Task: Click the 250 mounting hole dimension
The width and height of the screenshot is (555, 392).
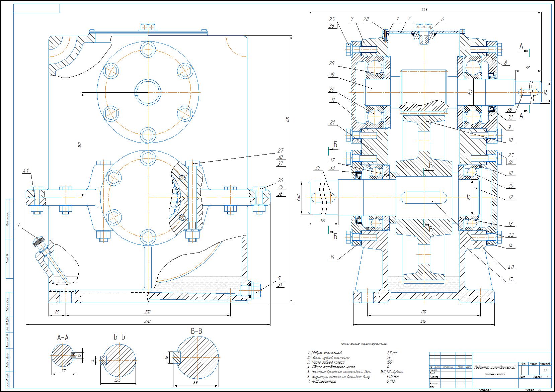Action: [x=147, y=312]
